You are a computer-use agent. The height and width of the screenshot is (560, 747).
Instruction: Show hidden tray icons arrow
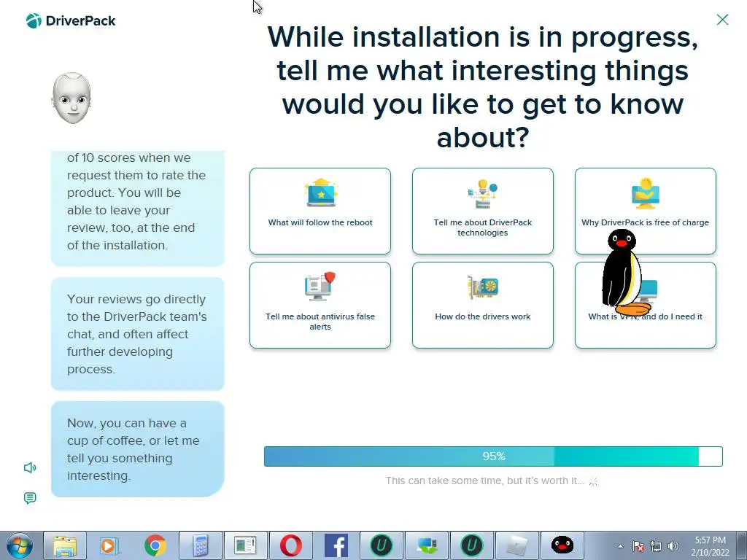tap(620, 546)
